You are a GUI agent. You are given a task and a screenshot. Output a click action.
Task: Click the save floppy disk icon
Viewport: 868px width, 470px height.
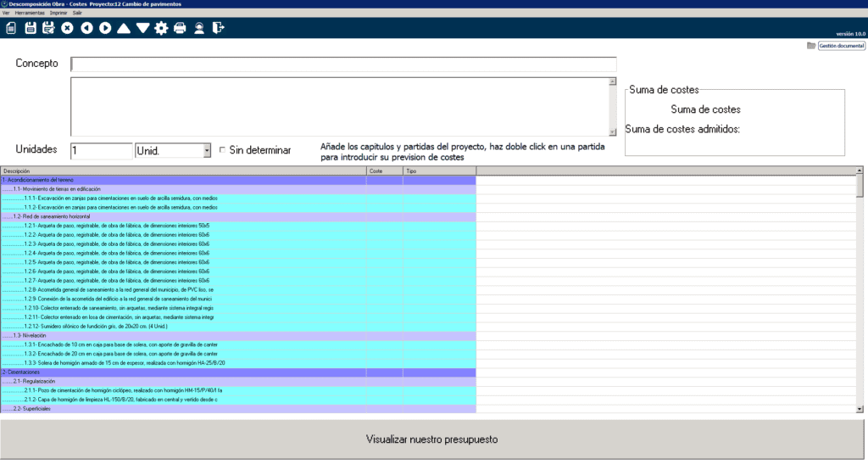(31, 28)
